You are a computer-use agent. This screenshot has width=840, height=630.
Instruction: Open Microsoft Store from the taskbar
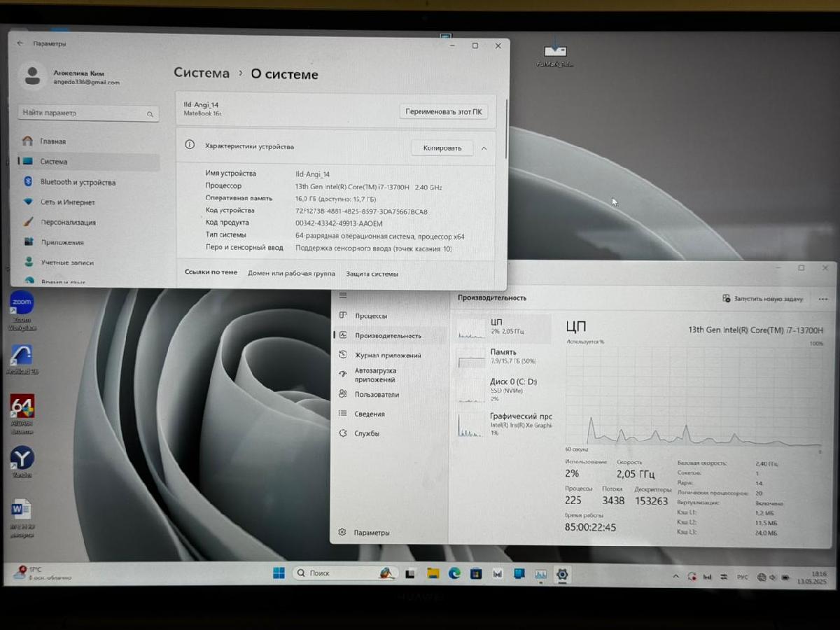click(475, 573)
